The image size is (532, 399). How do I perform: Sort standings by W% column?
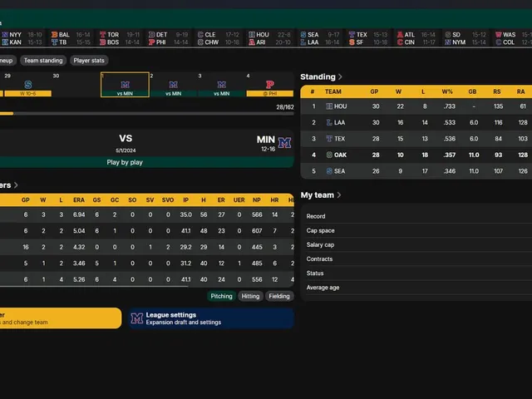pos(447,91)
